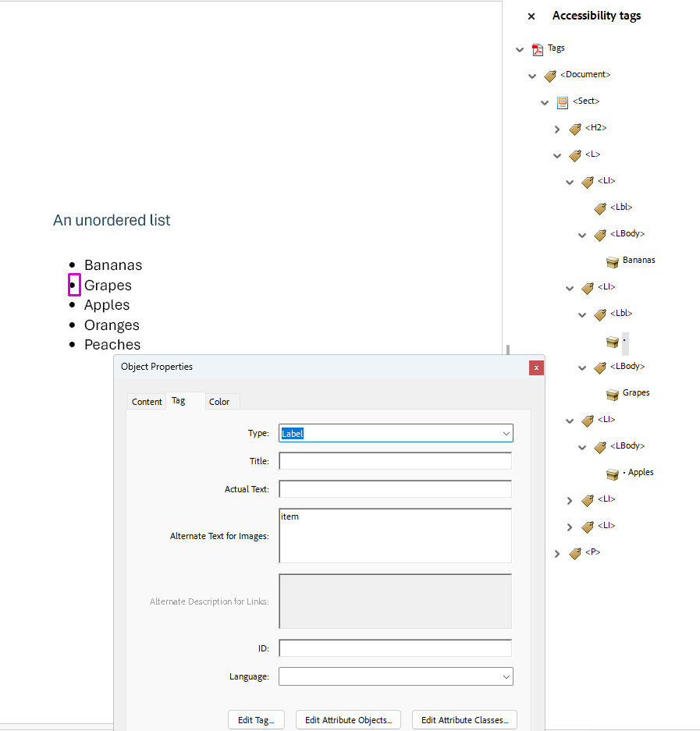Open the Type dropdown in Object Properties

506,433
